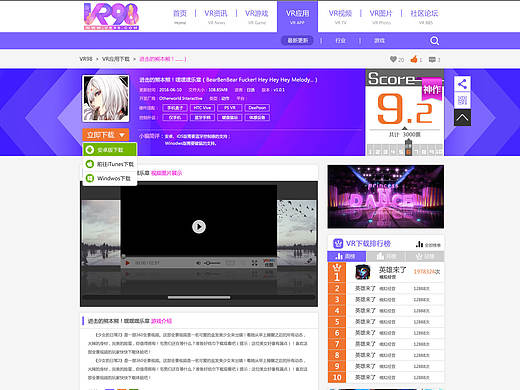
Task: Click the crown icon beside VR下载排行榜
Action: tap(338, 243)
